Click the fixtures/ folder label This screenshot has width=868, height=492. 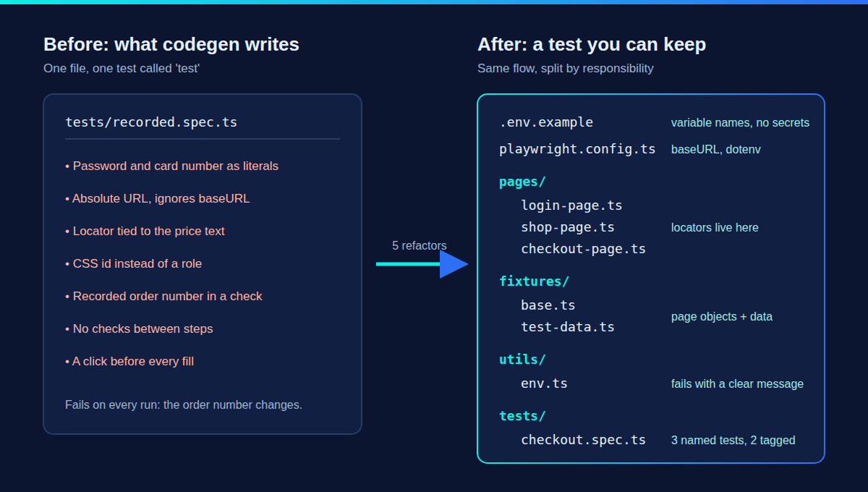(535, 281)
